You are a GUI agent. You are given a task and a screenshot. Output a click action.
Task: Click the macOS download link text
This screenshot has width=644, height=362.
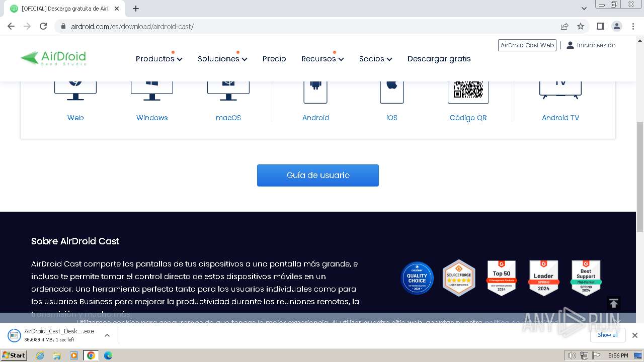(x=228, y=118)
